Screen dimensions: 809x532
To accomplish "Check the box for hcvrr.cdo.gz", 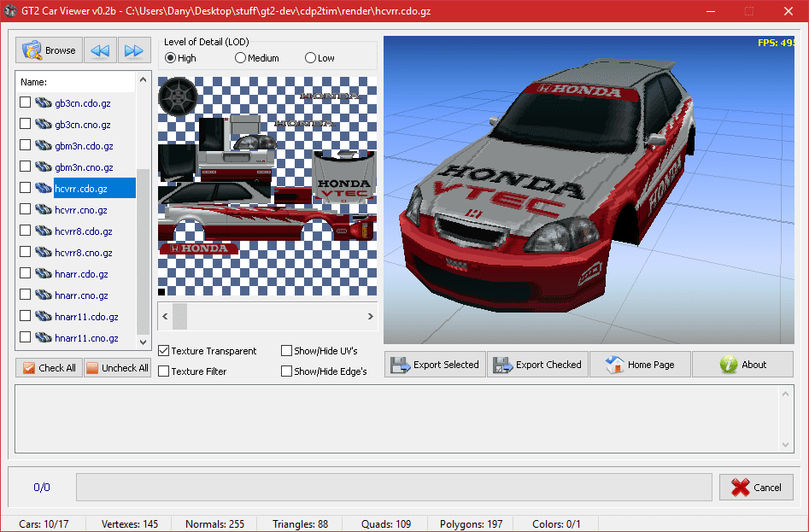I will click(26, 188).
